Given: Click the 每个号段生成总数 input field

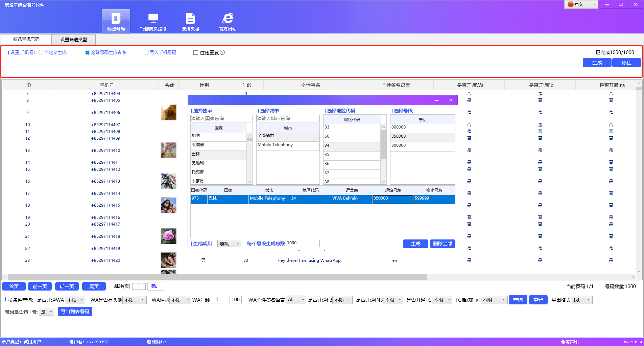Looking at the screenshot, I should click(x=302, y=243).
